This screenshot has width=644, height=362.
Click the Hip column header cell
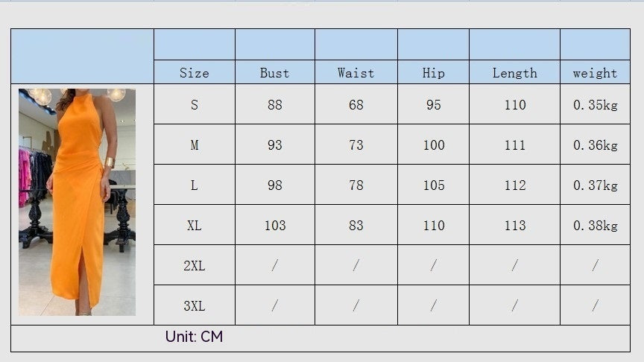[x=433, y=73]
